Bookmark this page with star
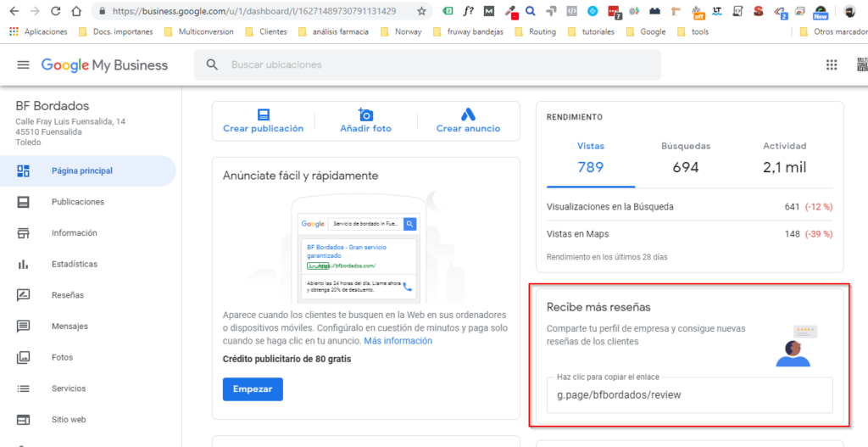The width and height of the screenshot is (868, 447). click(x=421, y=11)
